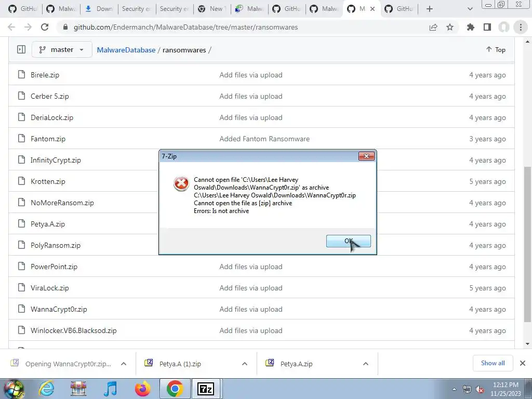The height and width of the screenshot is (399, 532).
Task: Open the Windows Start menu
Action: point(14,389)
